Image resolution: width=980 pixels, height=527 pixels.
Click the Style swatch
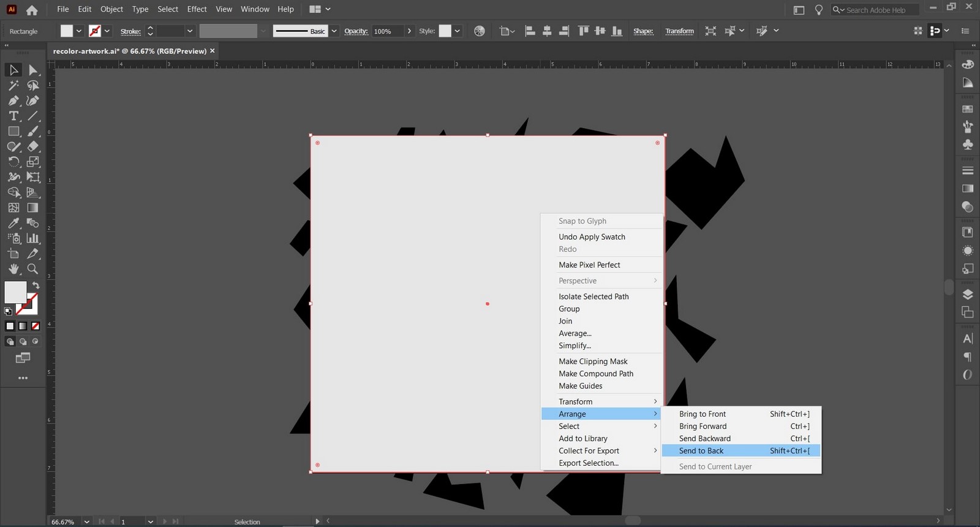445,31
